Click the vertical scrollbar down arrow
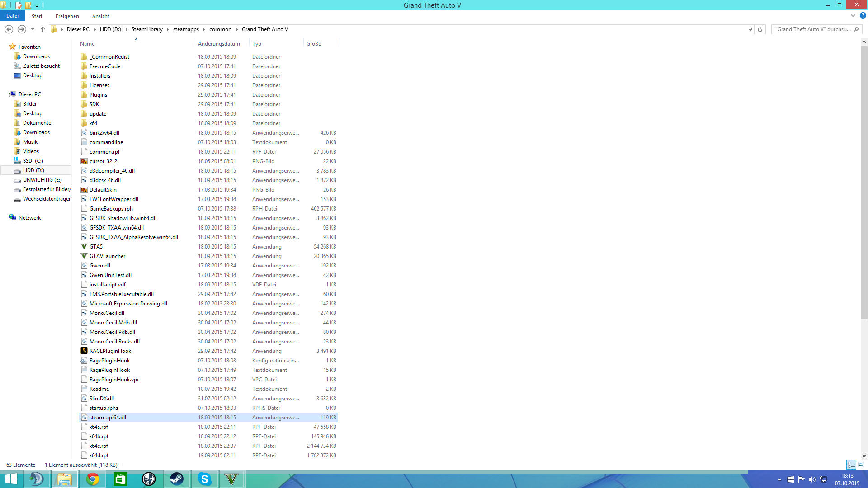The width and height of the screenshot is (868, 488). point(864,456)
